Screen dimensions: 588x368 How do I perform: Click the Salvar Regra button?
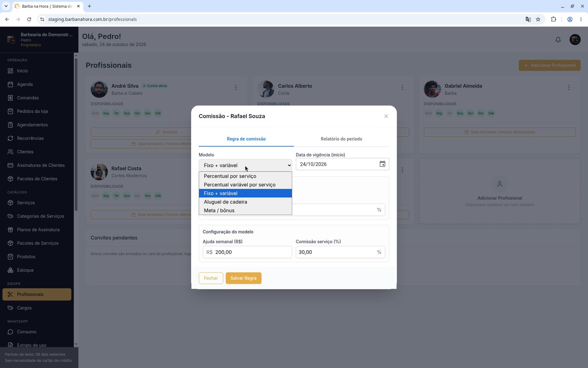pyautogui.click(x=243, y=278)
